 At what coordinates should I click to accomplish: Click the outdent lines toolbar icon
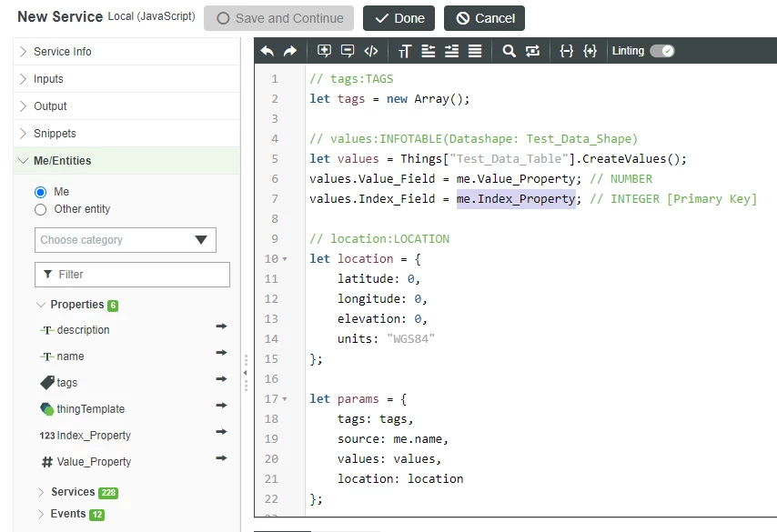(429, 51)
